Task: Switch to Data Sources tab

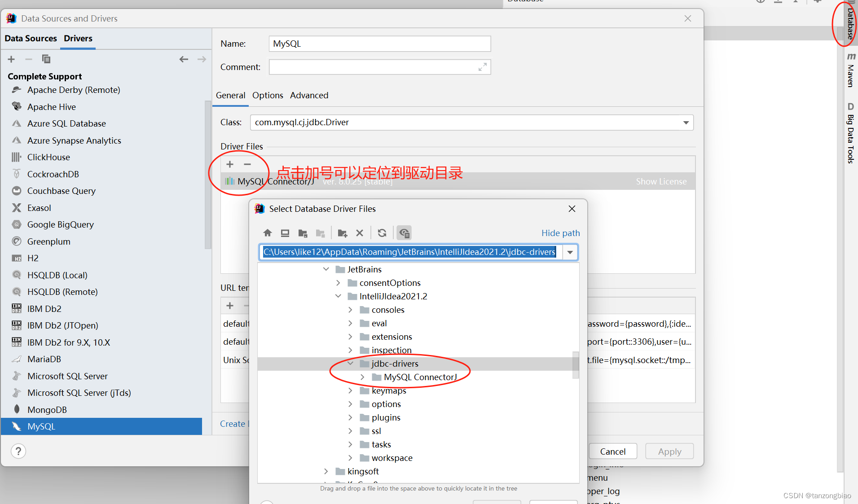Action: pos(31,39)
